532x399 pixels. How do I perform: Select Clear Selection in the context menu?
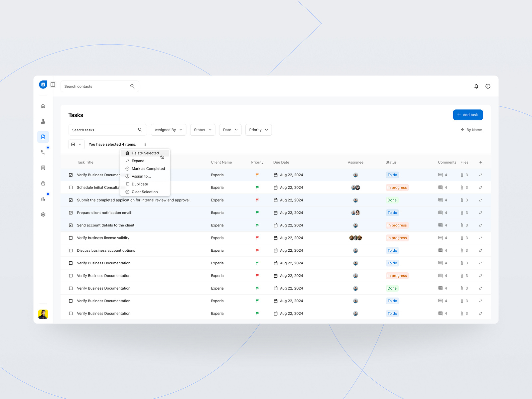coord(145,192)
